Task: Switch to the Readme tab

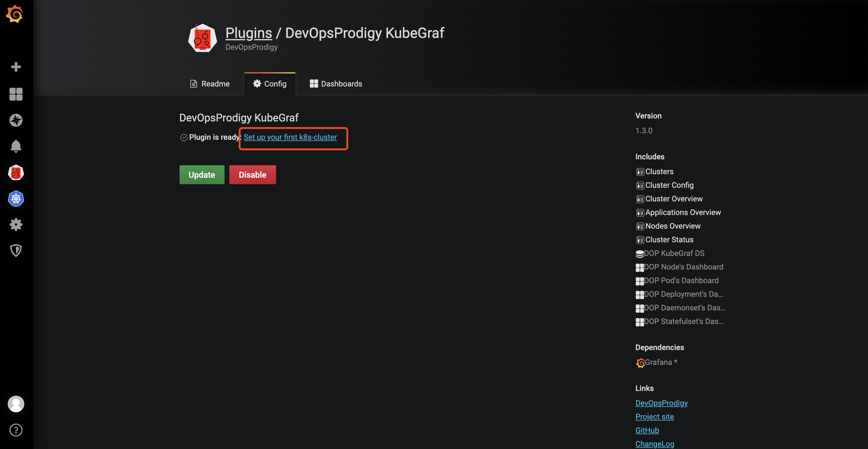Action: [210, 84]
